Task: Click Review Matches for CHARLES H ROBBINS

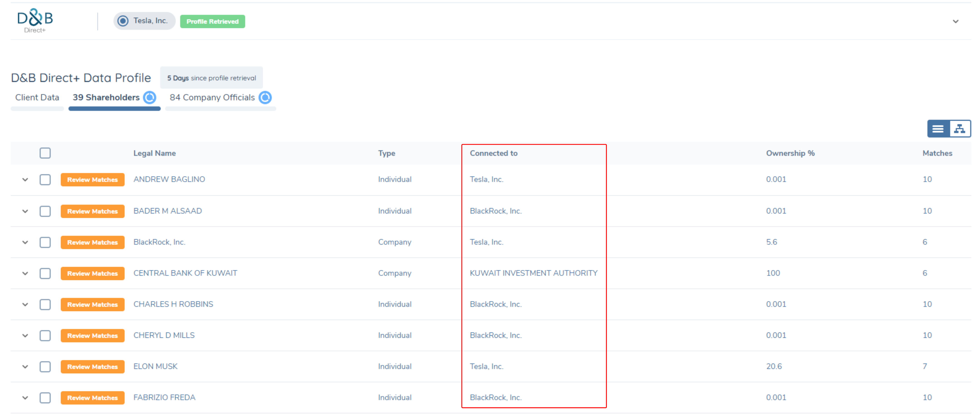Action: [x=93, y=304]
